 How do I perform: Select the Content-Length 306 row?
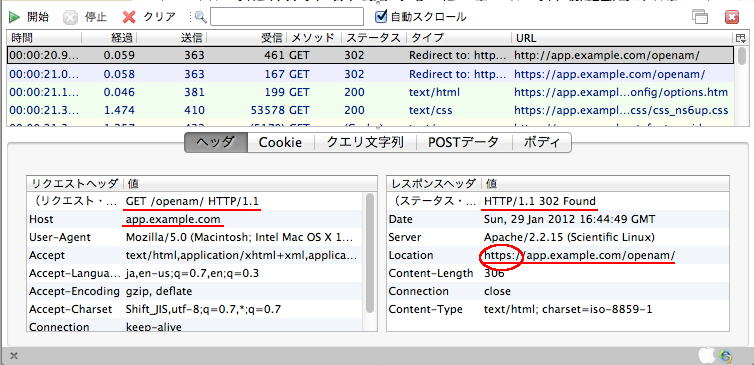[558, 273]
